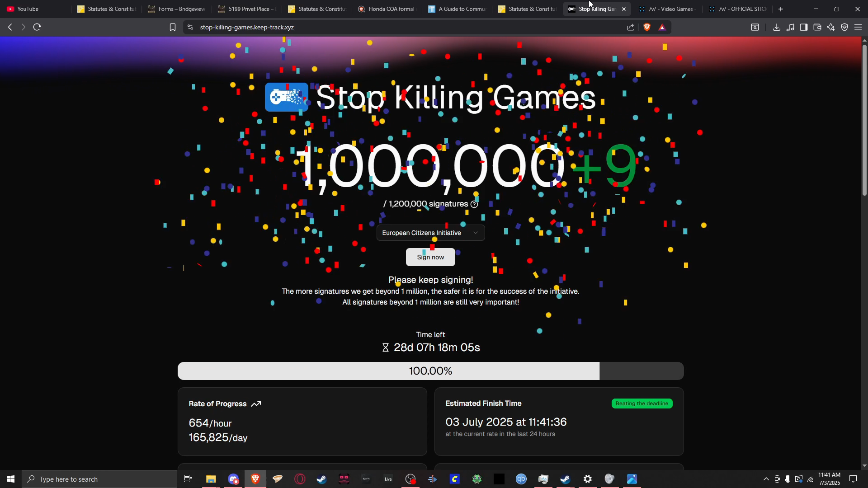Bookmark this page with bookmark icon
The height and width of the screenshot is (488, 868).
[x=172, y=27]
